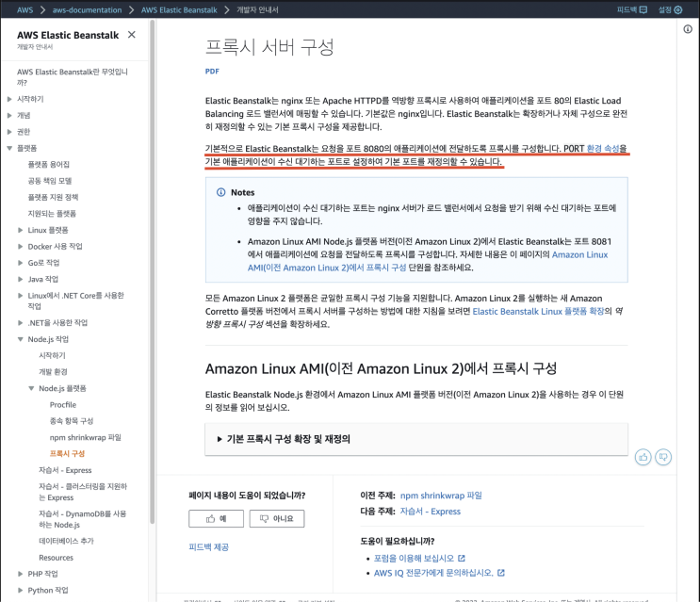The height and width of the screenshot is (602, 700).
Task: Open npm shrinkwrap 파일 sidebar item
Action: click(86, 437)
